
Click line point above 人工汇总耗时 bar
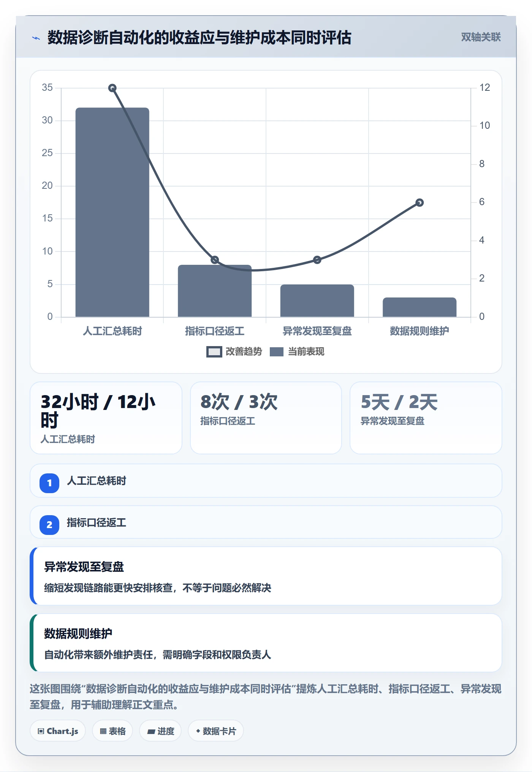(112, 88)
